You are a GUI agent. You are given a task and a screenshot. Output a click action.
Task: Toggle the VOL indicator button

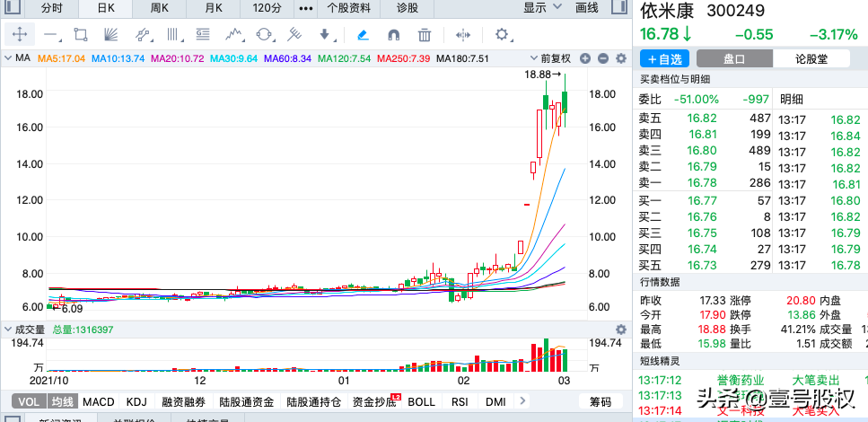(29, 401)
